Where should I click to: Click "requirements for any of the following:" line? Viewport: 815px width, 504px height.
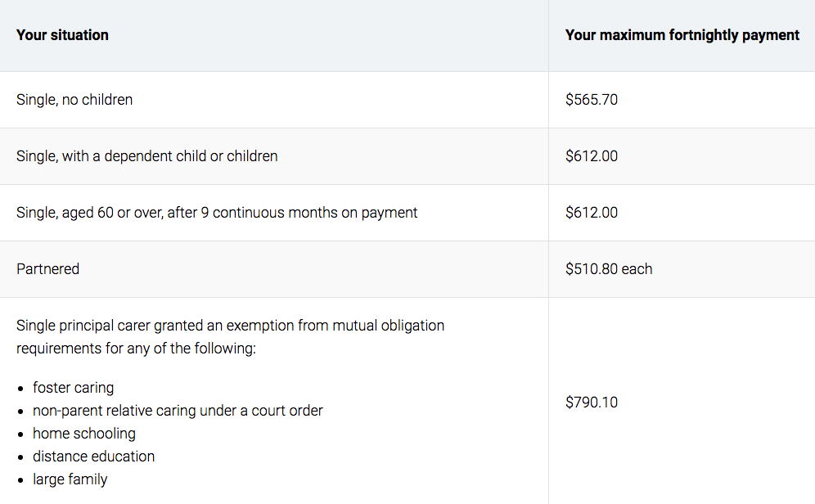point(136,349)
